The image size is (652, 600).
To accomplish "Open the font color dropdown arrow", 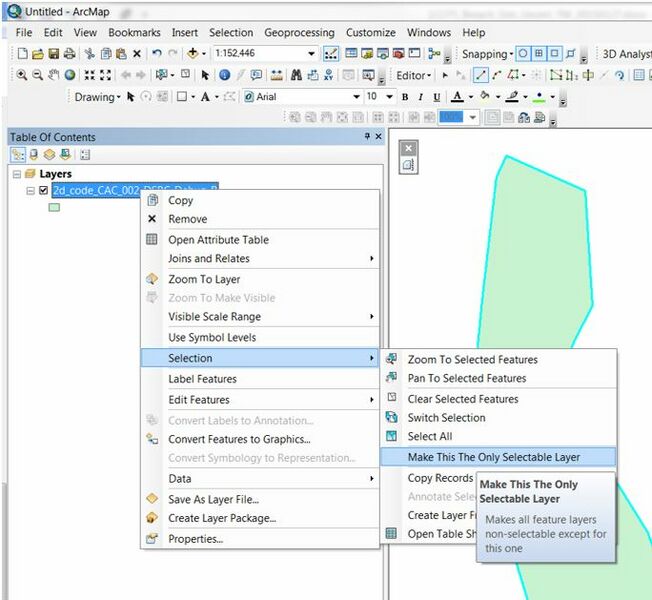I will click(x=471, y=97).
